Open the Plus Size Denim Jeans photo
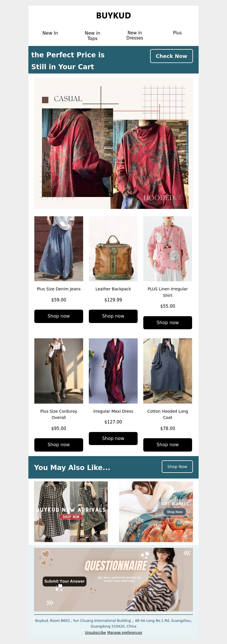 pyautogui.click(x=59, y=249)
